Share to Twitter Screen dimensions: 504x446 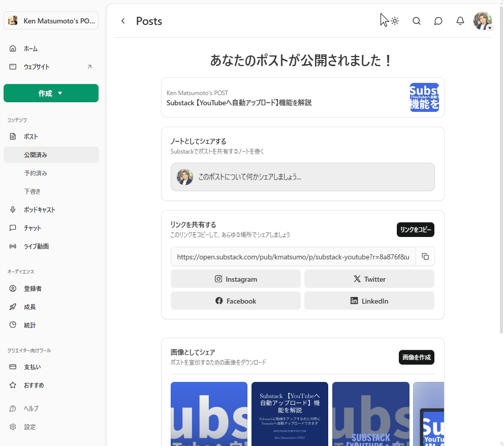tap(369, 279)
